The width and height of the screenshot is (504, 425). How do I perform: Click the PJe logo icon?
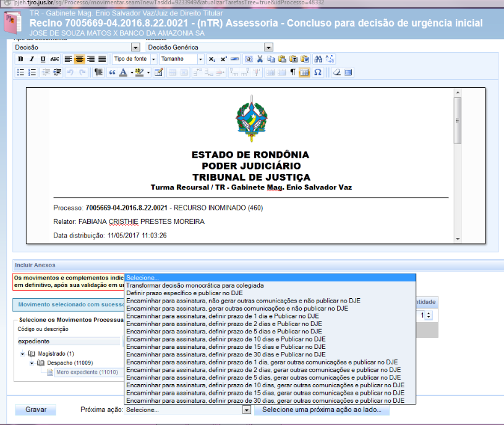tap(13, 22)
